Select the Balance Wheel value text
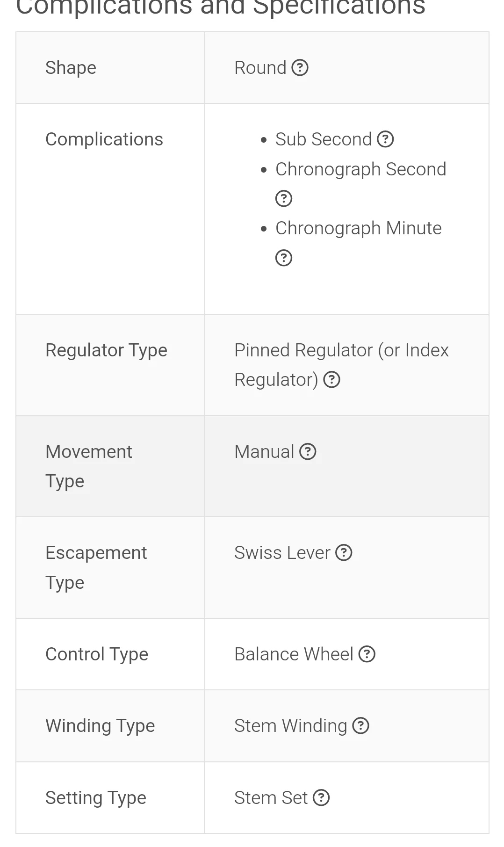Screen dimensions: 504x847 point(294,654)
